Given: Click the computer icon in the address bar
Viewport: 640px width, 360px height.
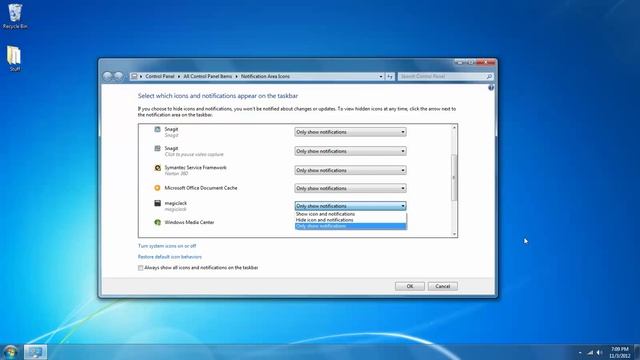Looking at the screenshot, I should click(134, 76).
